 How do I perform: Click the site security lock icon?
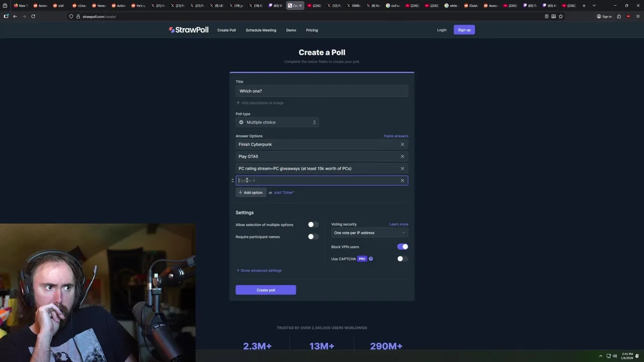point(78,17)
